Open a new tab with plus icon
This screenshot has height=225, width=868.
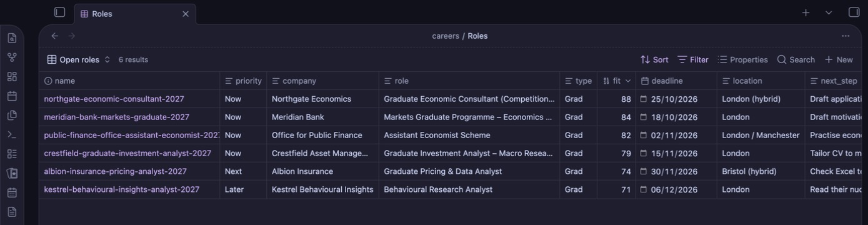[806, 12]
